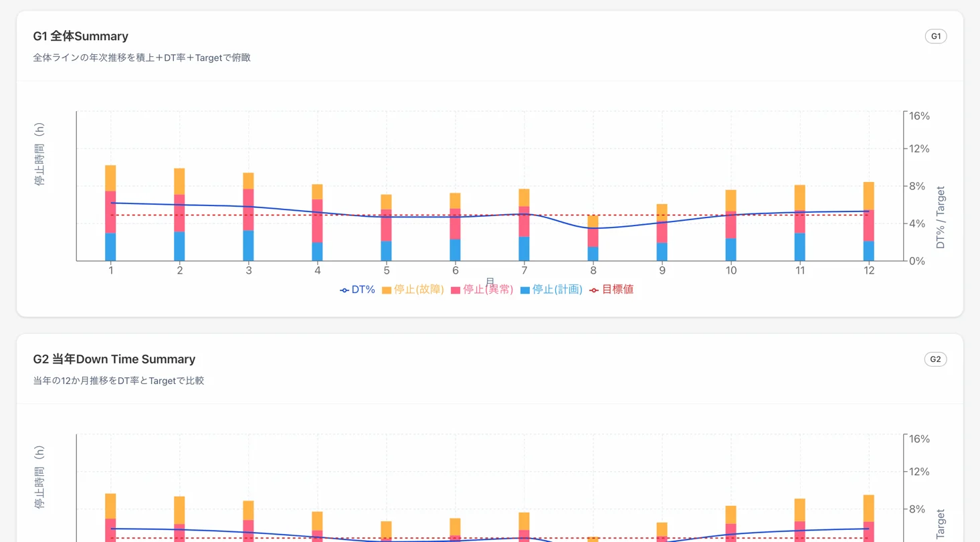Select the G1 全体Summary card title
The width and height of the screenshot is (980, 542).
click(80, 36)
